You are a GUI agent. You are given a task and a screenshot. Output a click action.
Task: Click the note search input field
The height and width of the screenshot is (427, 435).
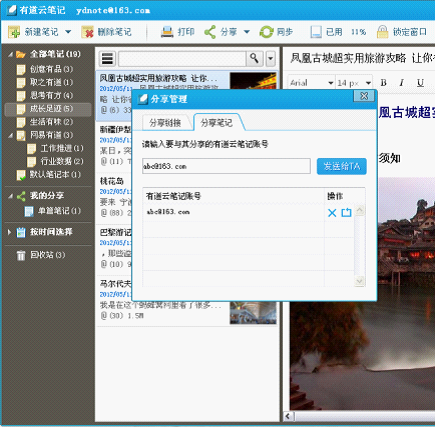182,59
